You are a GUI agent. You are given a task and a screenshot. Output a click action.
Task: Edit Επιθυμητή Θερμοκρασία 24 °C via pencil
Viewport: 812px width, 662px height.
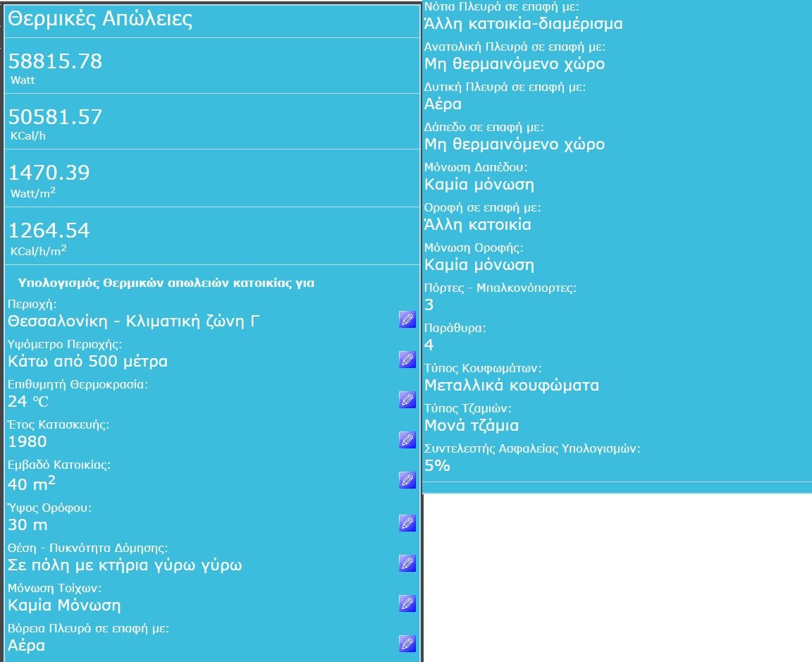tap(407, 399)
